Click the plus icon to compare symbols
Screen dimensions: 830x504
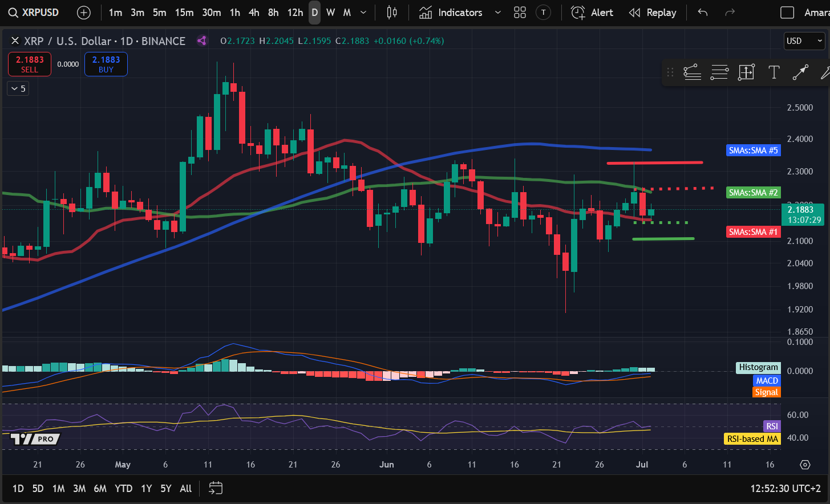click(x=84, y=13)
